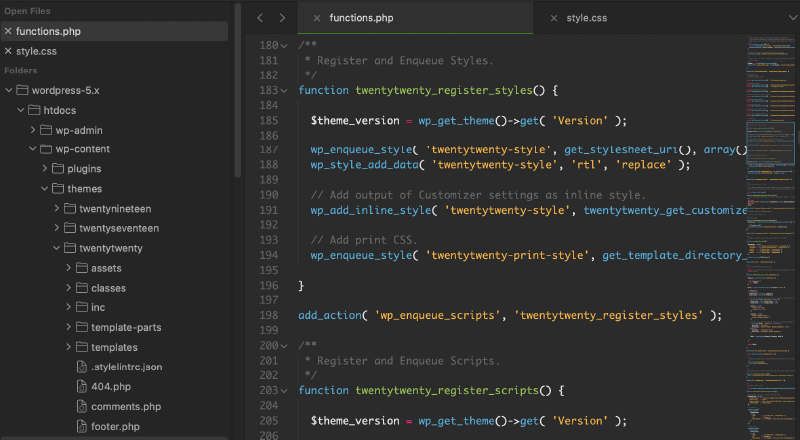
Task: Click the plugins folder icon
Action: [58, 168]
